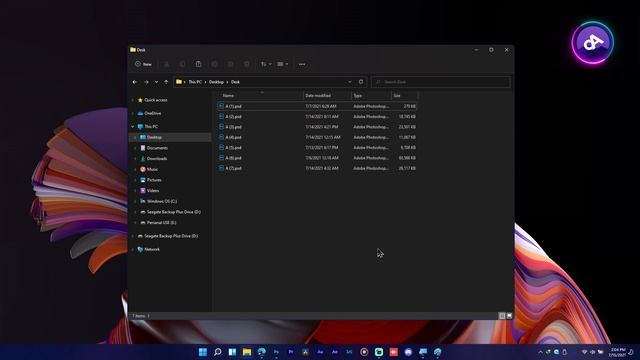The image size is (640, 360).
Task: Click the Paste icon in the toolbar
Action: click(198, 64)
